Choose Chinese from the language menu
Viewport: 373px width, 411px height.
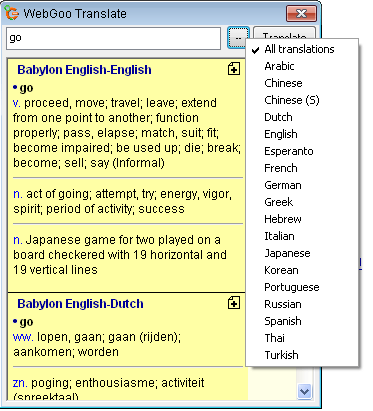[302, 83]
